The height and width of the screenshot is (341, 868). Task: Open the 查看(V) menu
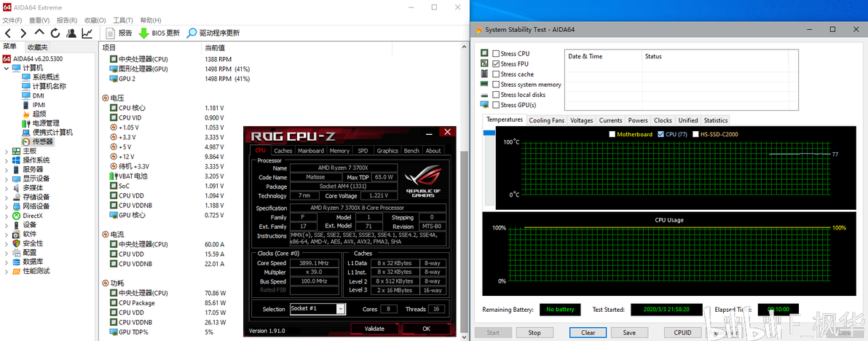coord(39,20)
